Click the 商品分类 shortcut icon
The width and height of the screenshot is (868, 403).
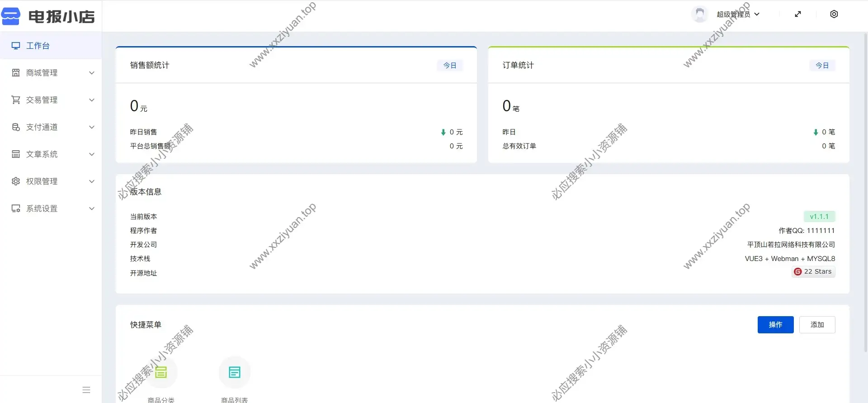[161, 372]
